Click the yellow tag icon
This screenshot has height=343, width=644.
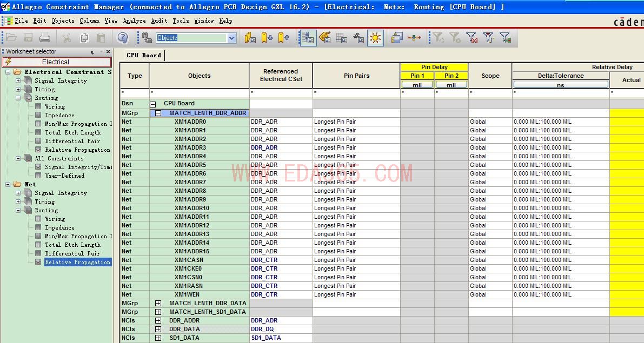pyautogui.click(x=325, y=38)
